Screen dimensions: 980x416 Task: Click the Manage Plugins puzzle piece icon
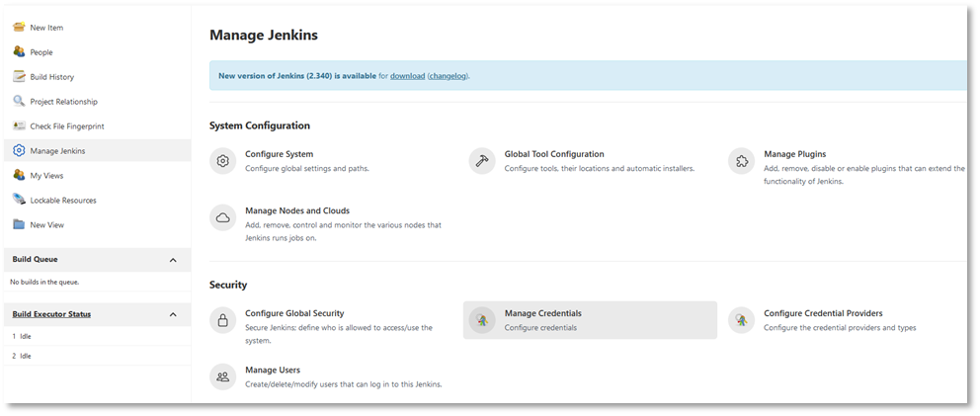[741, 161]
